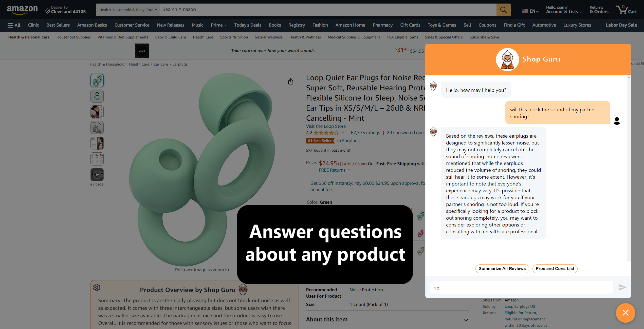
Task: Open Today's Deals in navigation bar
Action: [x=248, y=25]
